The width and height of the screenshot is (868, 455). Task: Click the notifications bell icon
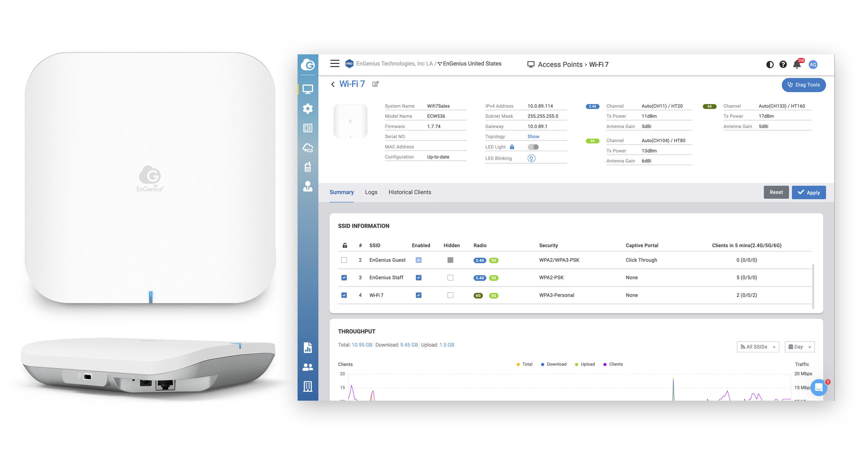coord(797,64)
